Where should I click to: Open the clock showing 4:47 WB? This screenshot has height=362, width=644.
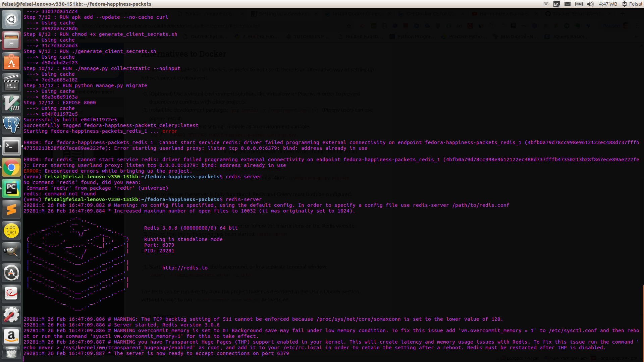pyautogui.click(x=608, y=4)
